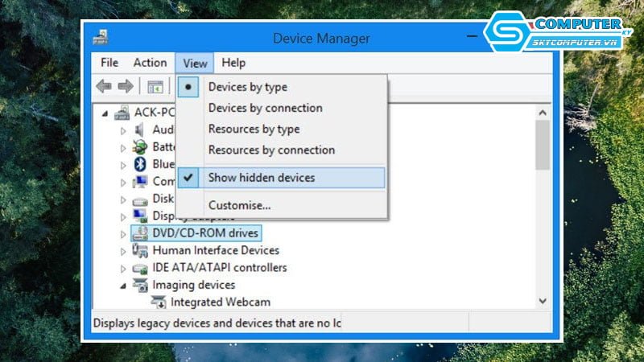The width and height of the screenshot is (644, 362).
Task: Click the vertical scrollbar thumb
Action: click(543, 145)
